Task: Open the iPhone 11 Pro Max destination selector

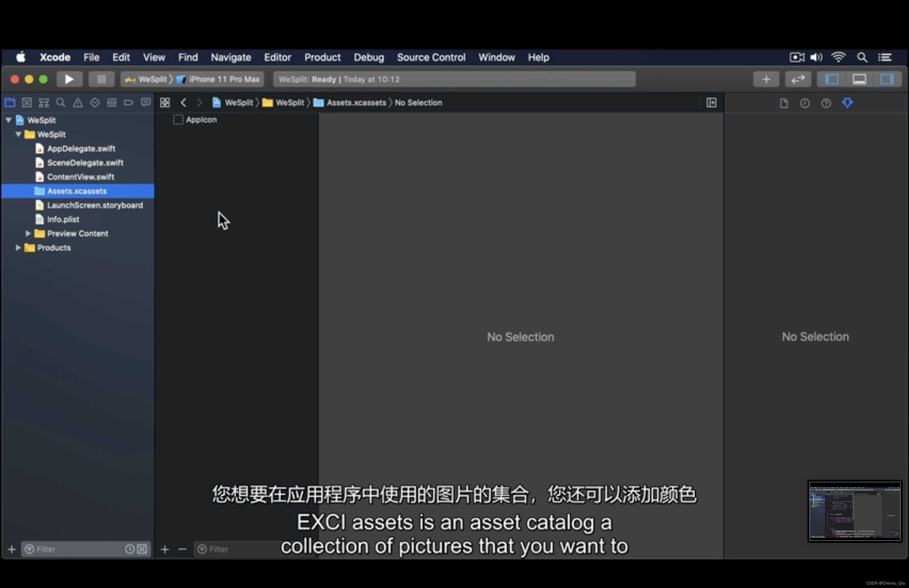Action: 218,79
